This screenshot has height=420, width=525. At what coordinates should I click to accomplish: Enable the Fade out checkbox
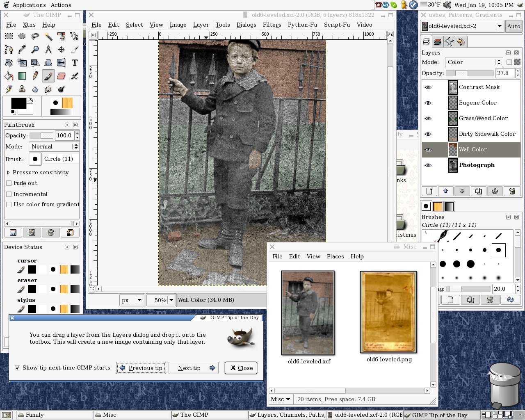(x=9, y=183)
